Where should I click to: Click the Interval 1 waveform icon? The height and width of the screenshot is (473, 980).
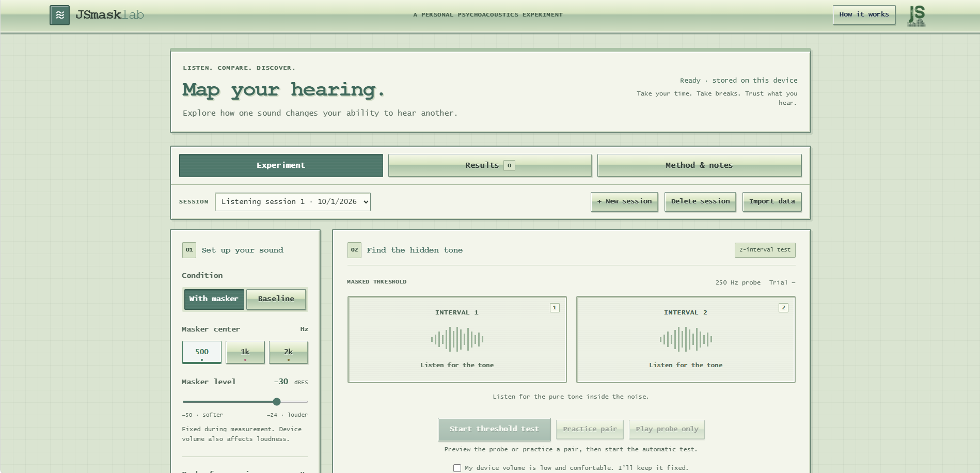457,339
